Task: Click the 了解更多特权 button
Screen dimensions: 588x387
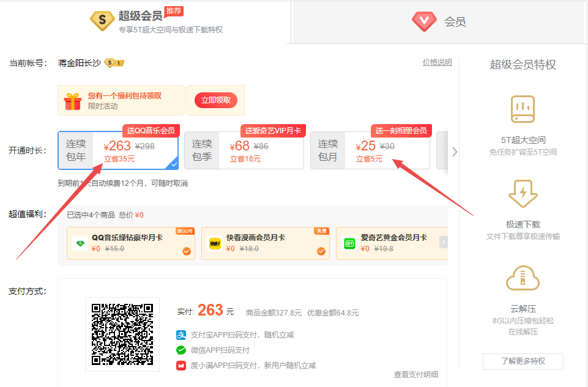Action: coord(523,361)
